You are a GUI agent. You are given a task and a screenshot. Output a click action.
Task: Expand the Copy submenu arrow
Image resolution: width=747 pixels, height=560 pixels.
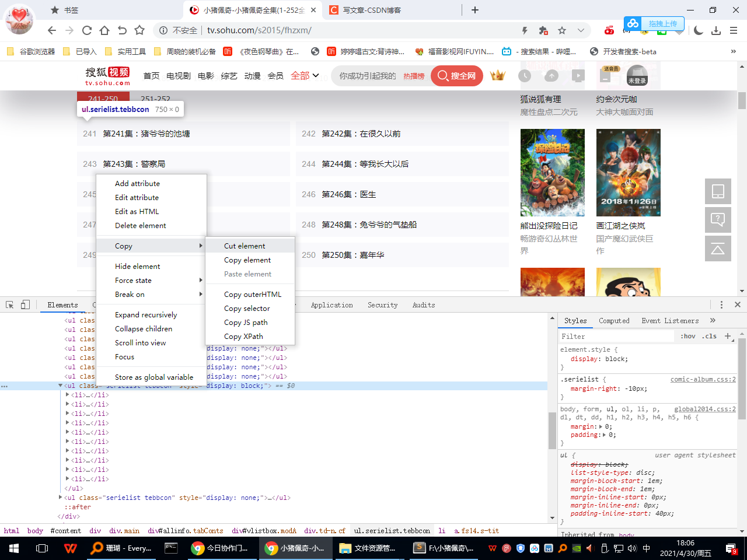tap(201, 246)
